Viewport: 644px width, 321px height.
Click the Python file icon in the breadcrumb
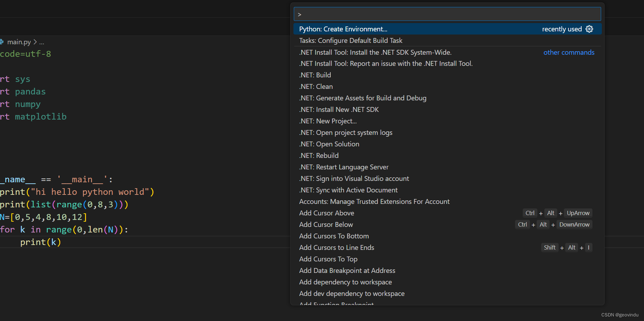[x=2, y=42]
